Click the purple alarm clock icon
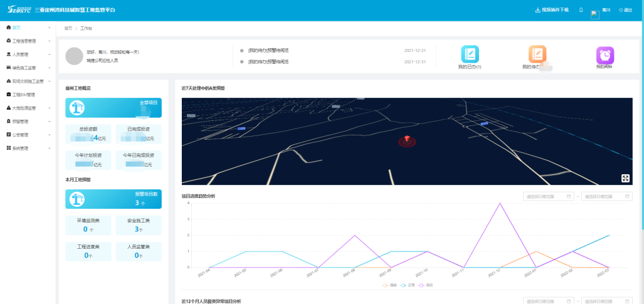The image size is (644, 304). coord(604,55)
